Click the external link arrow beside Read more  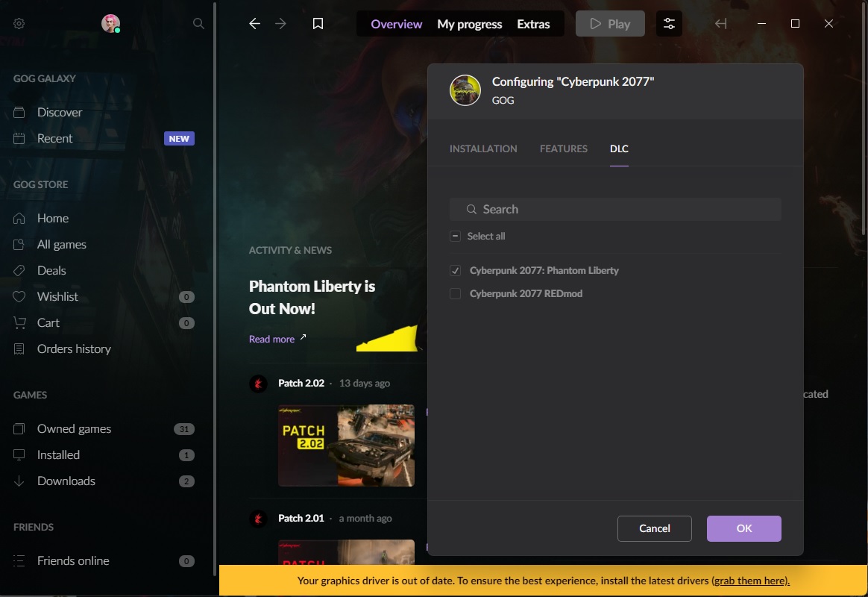tap(303, 337)
